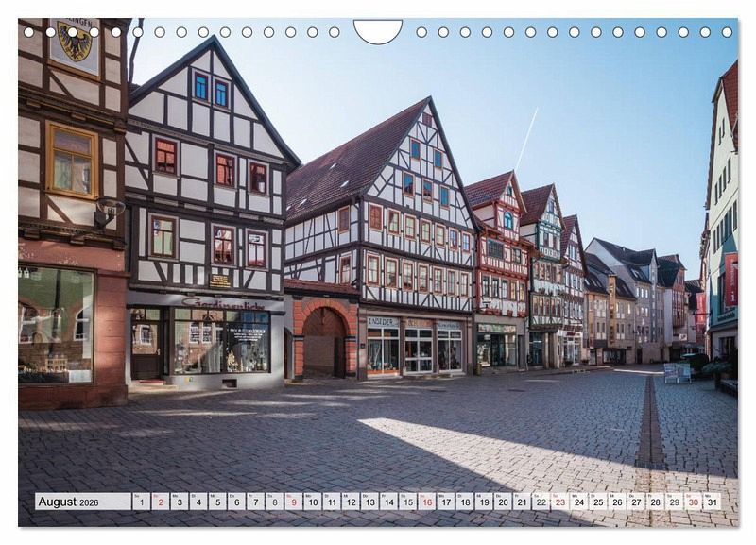
Task: Select day 1 in the calendar strip
Action: tap(141, 502)
